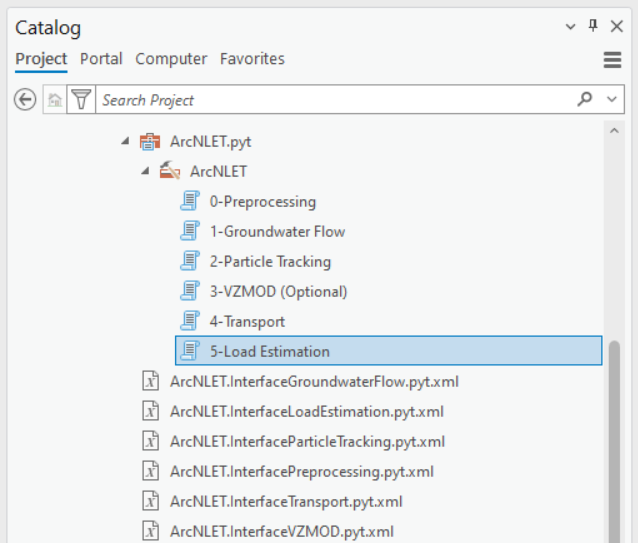Screen dimensions: 638x543
Task: Switch to the Computer tab
Action: (171, 59)
